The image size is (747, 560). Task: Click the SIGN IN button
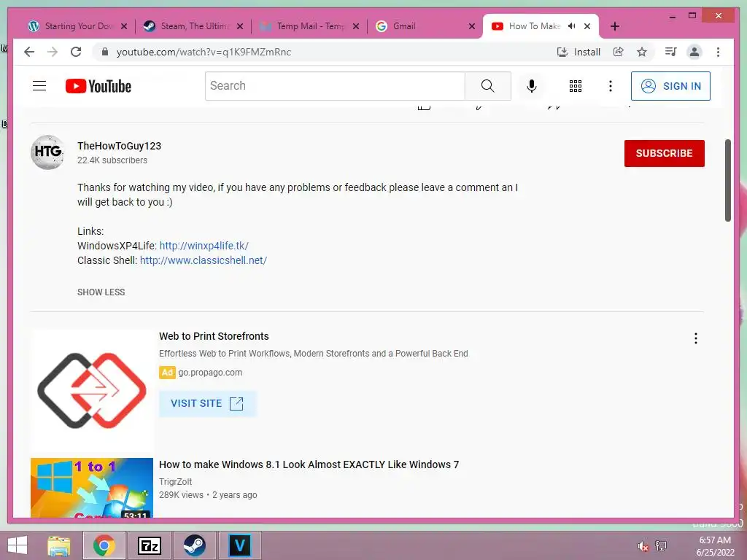(x=670, y=86)
